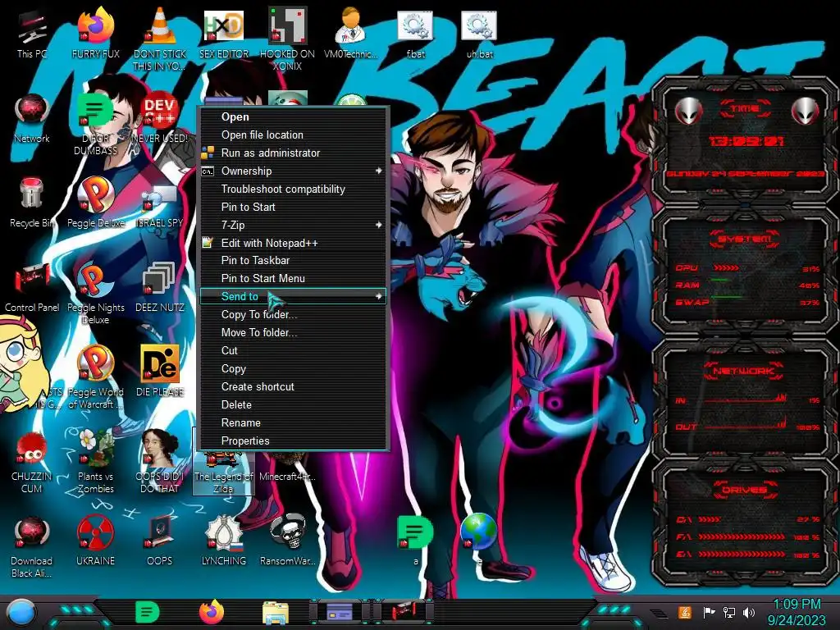Screen dimensions: 840x630
Task: Open Properties from the context menu
Action: (x=293, y=441)
